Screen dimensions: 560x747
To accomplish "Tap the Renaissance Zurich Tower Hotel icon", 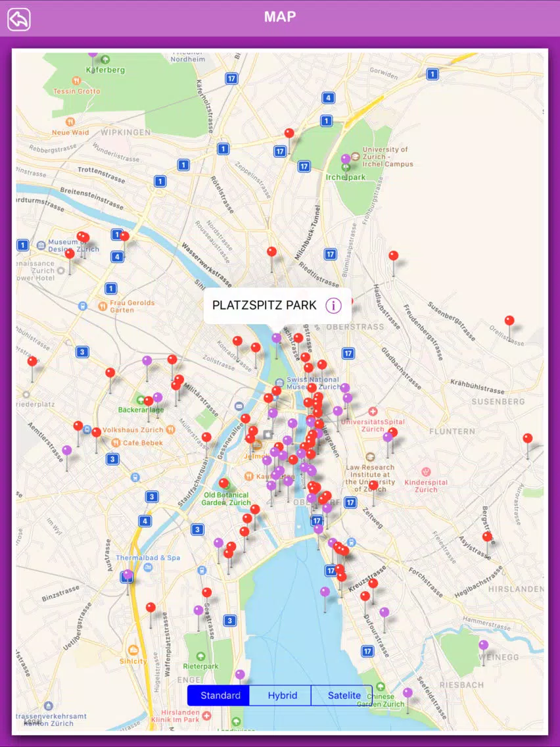I will (x=60, y=271).
